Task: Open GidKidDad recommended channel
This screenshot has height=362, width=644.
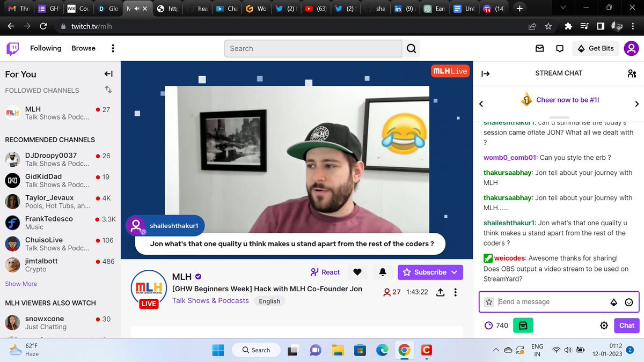Action: (x=60, y=180)
